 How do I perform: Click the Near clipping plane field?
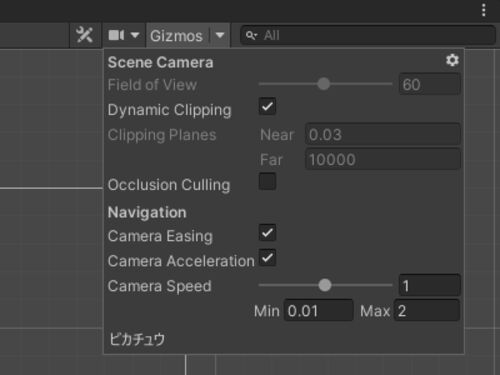pyautogui.click(x=383, y=134)
